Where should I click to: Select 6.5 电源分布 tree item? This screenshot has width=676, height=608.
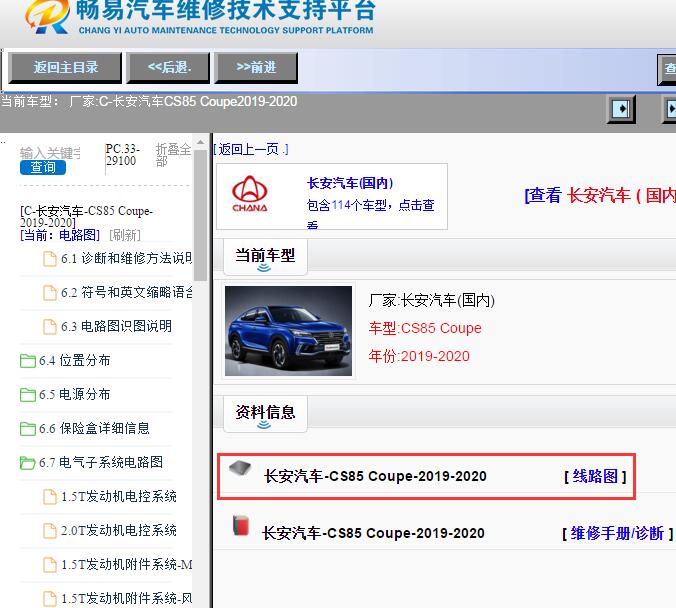(x=75, y=395)
